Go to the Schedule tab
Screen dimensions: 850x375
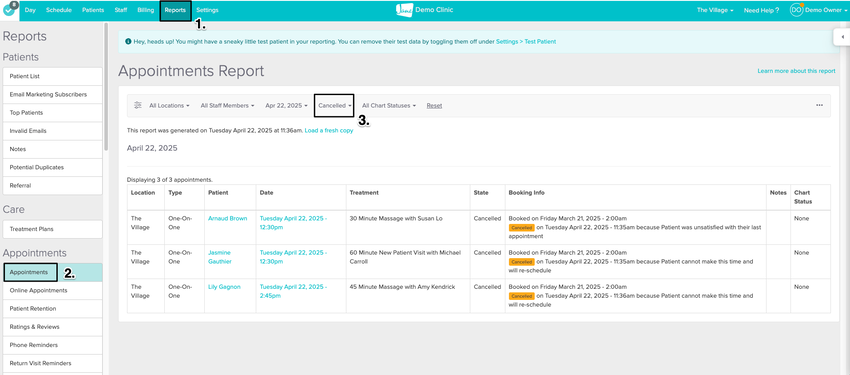point(59,10)
